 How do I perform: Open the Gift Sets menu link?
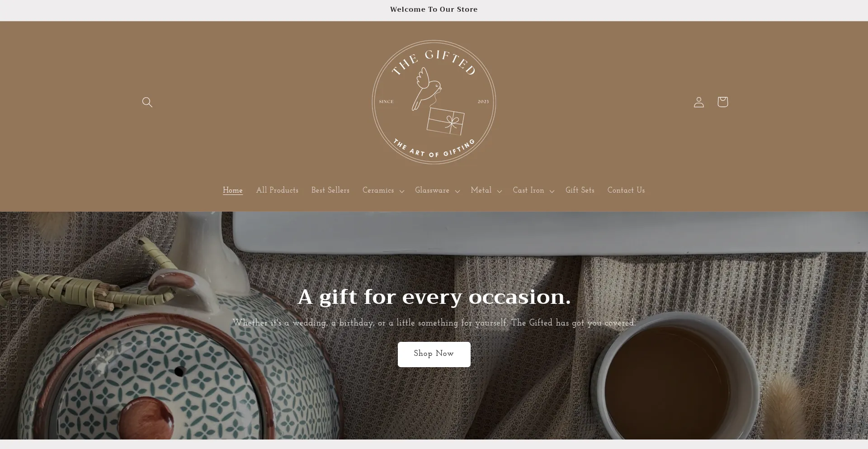coord(580,190)
